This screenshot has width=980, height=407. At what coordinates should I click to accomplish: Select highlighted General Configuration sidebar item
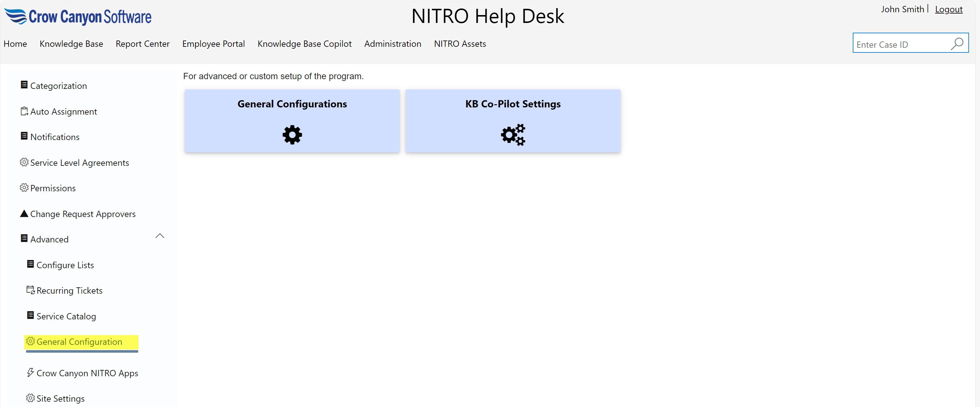click(79, 342)
